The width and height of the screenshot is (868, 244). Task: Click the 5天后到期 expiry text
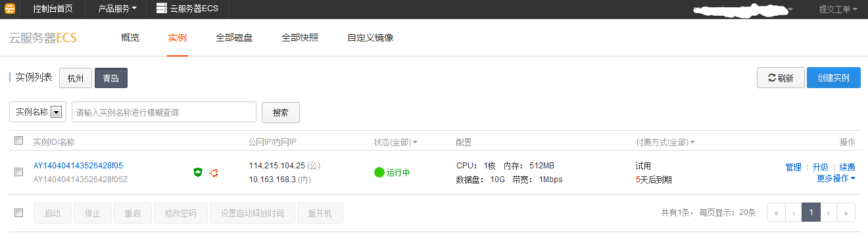coord(654,179)
